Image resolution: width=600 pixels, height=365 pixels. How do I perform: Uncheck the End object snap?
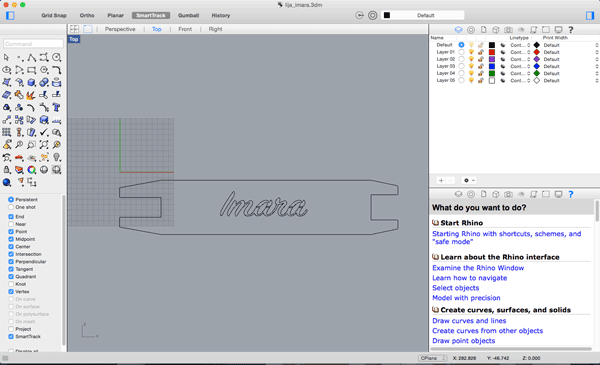click(x=11, y=217)
